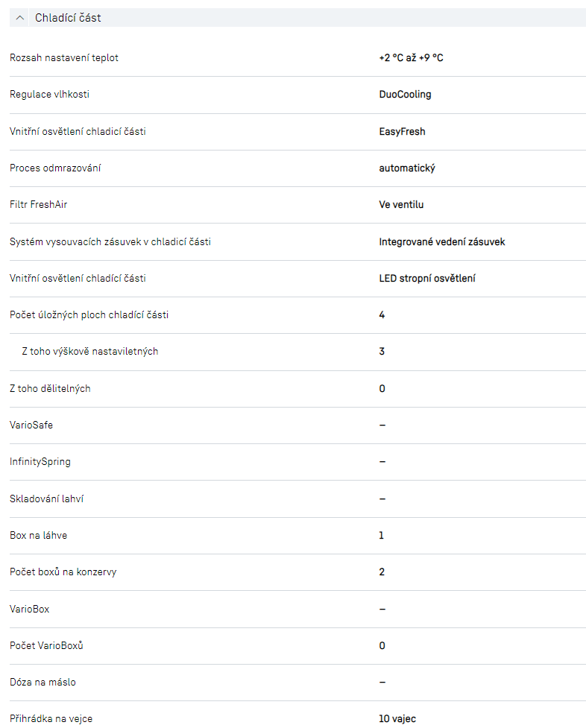Image resolution: width=586 pixels, height=728 pixels.
Task: Click the Regulace vlhkosti row label
Action: coord(50,95)
